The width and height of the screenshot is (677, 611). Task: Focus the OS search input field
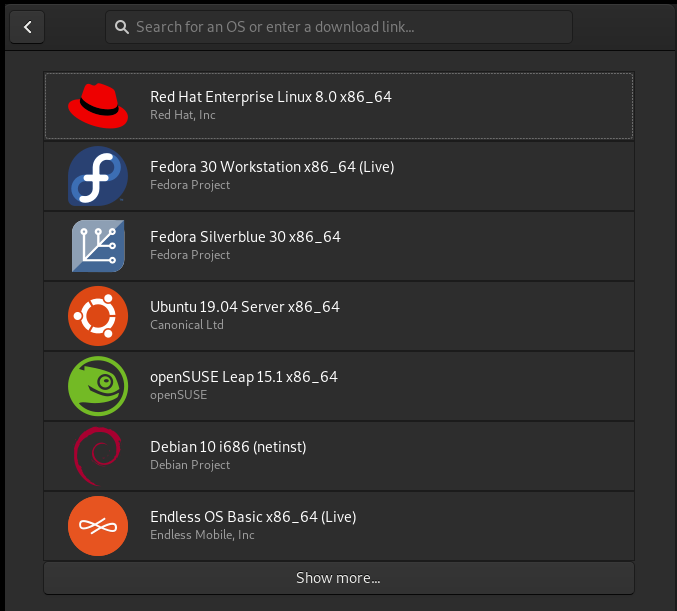point(350,27)
